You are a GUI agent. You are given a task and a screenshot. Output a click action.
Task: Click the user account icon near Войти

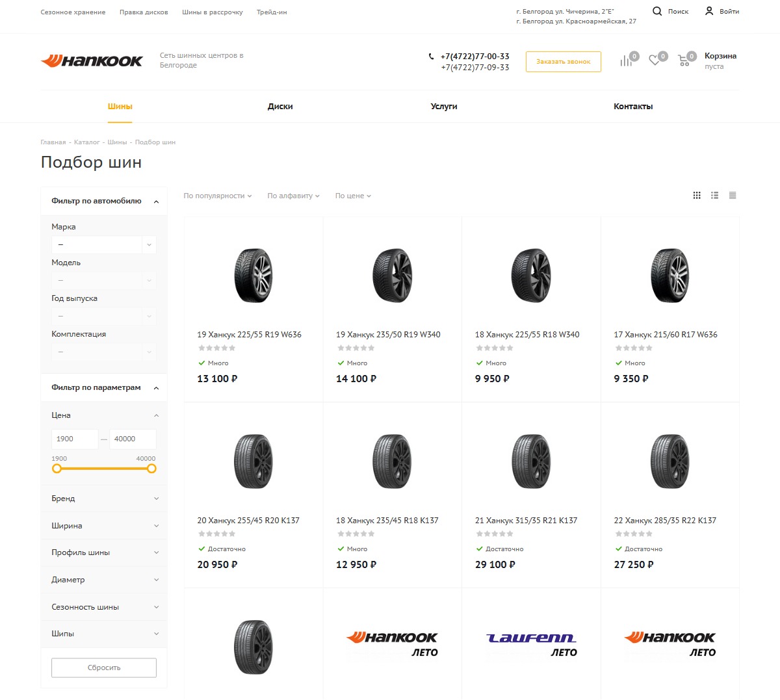tap(709, 11)
